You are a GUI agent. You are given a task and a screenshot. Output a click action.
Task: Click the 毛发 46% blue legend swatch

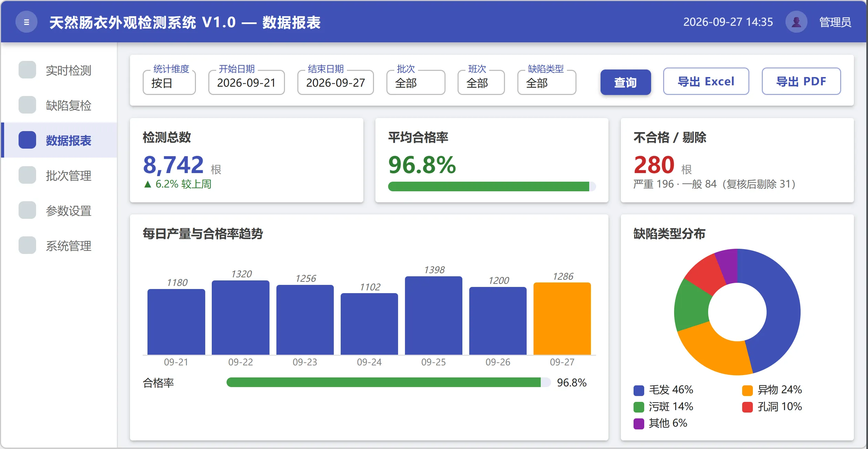639,390
